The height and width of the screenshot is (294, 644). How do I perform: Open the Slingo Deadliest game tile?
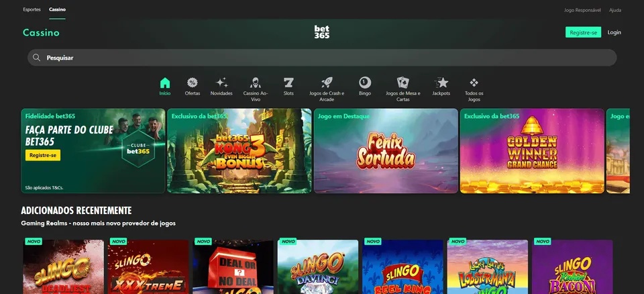(63, 267)
